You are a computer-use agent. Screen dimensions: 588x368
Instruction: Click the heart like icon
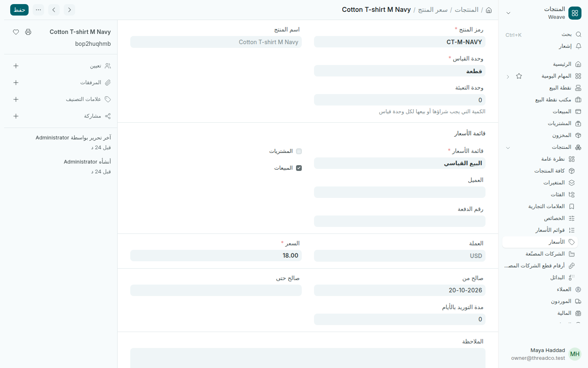16,32
